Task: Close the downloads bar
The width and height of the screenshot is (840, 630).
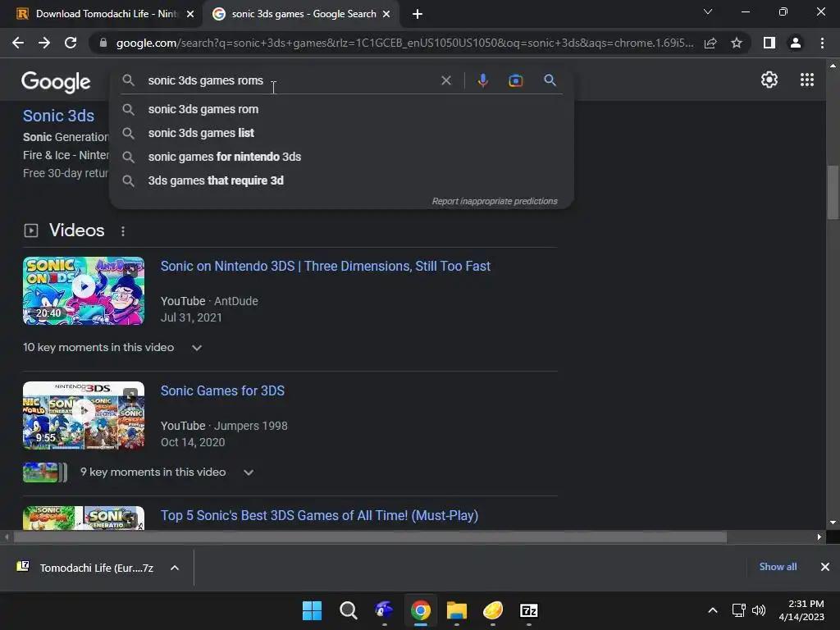Action: pyautogui.click(x=825, y=567)
